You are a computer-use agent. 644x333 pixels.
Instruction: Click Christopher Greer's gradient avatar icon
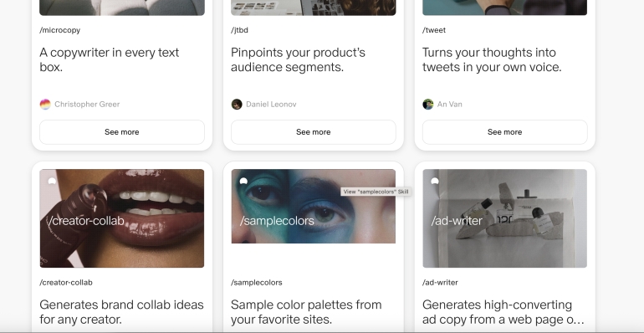[x=45, y=105]
